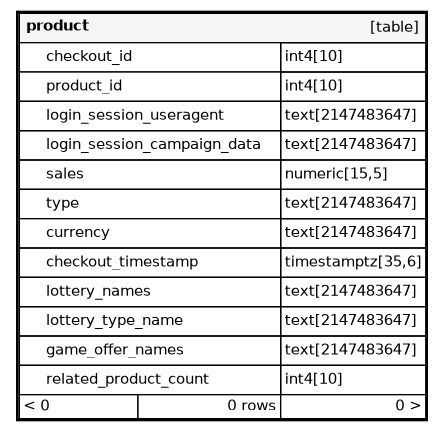
Task: Click login_session_campaign_data column name
Action: click(x=153, y=145)
